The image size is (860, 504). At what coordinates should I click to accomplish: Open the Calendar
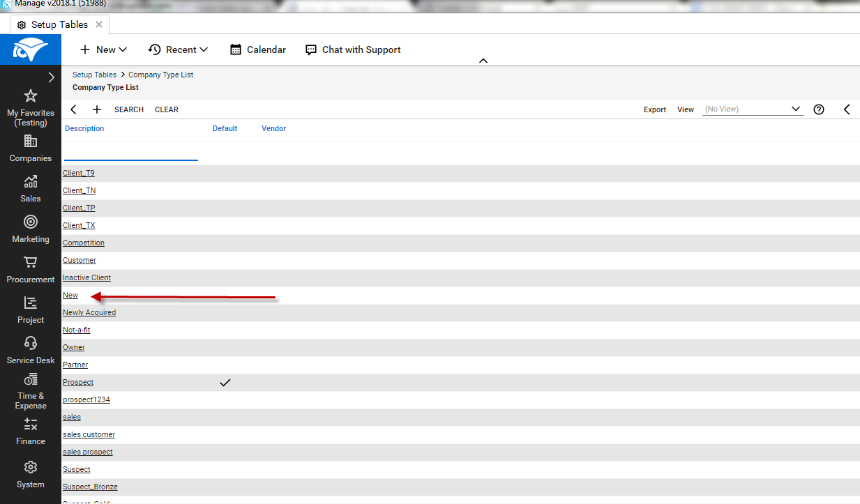tap(258, 49)
